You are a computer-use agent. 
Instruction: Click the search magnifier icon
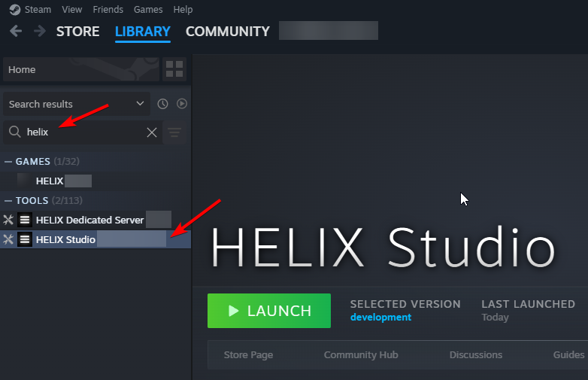[x=15, y=132]
